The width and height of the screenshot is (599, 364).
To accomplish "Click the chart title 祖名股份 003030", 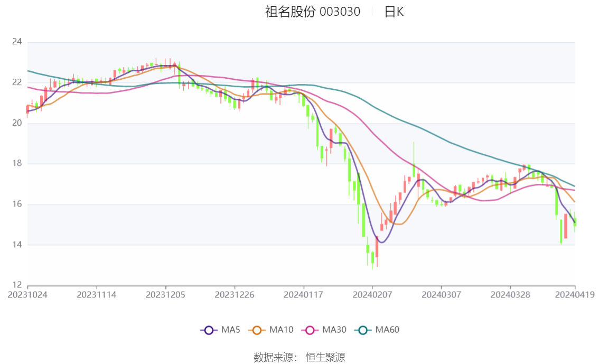I will [x=313, y=12].
